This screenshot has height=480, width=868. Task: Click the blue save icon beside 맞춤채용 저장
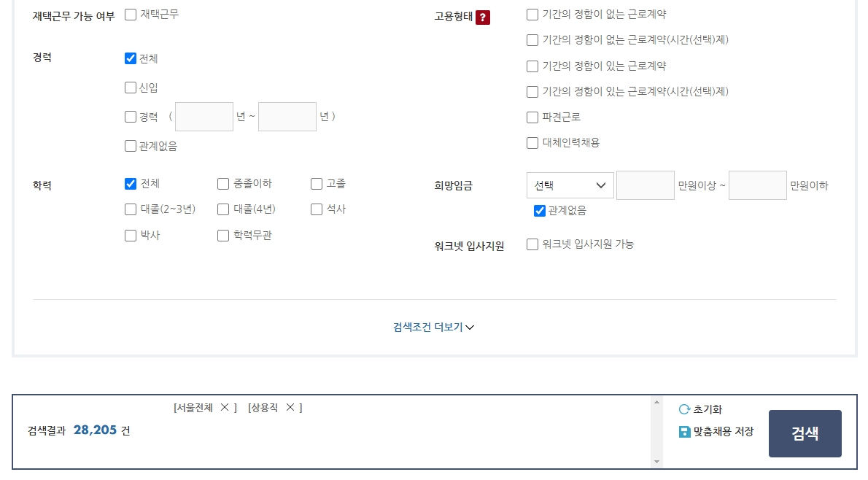[684, 432]
